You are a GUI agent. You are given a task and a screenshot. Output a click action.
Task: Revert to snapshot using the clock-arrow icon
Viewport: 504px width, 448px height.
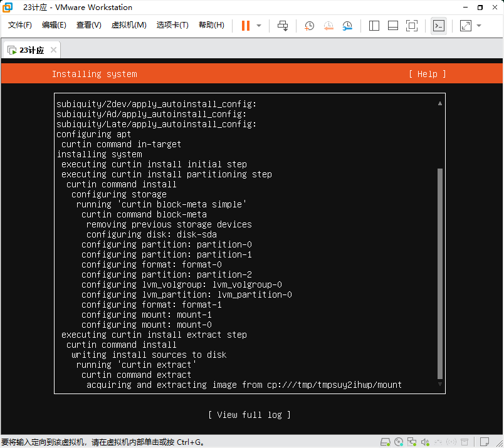[x=328, y=26]
